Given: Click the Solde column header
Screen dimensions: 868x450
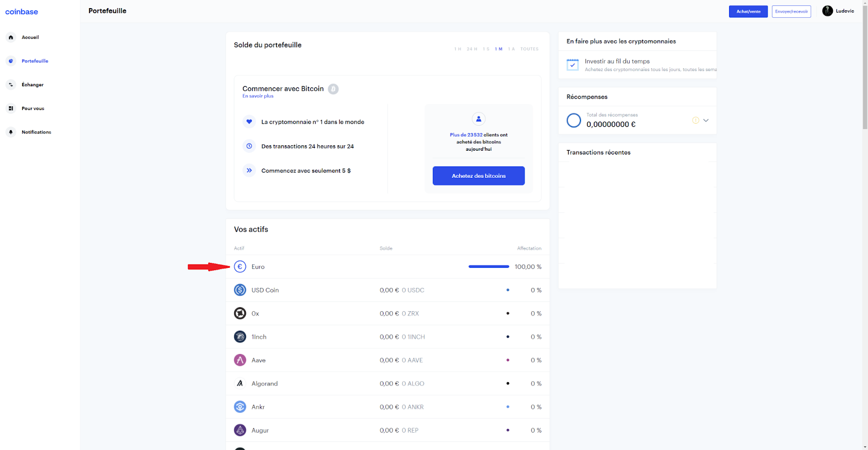Looking at the screenshot, I should [x=386, y=248].
